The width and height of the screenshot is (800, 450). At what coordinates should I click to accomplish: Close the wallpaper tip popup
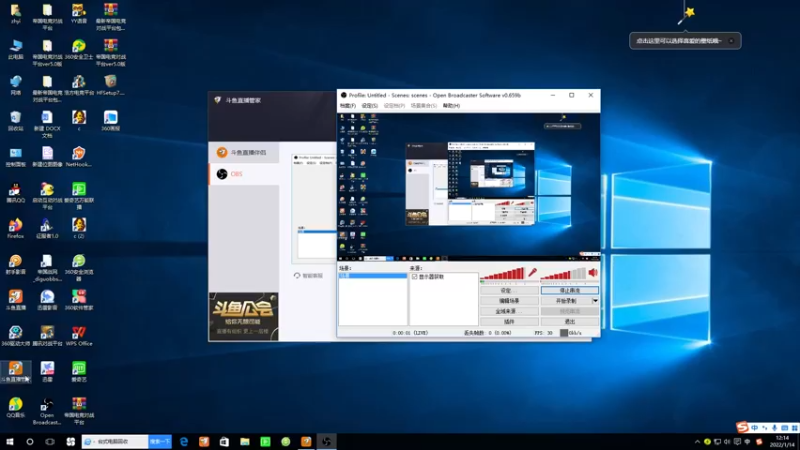(x=731, y=41)
